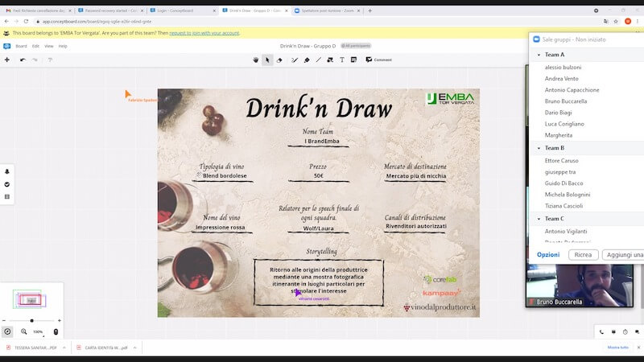Undo the last board action

pos(23,60)
